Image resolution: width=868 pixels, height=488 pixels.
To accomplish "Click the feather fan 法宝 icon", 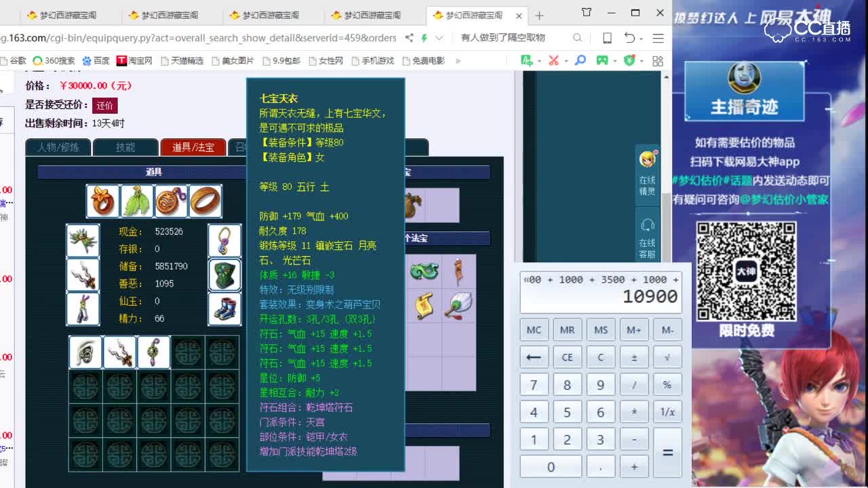I will 458,306.
